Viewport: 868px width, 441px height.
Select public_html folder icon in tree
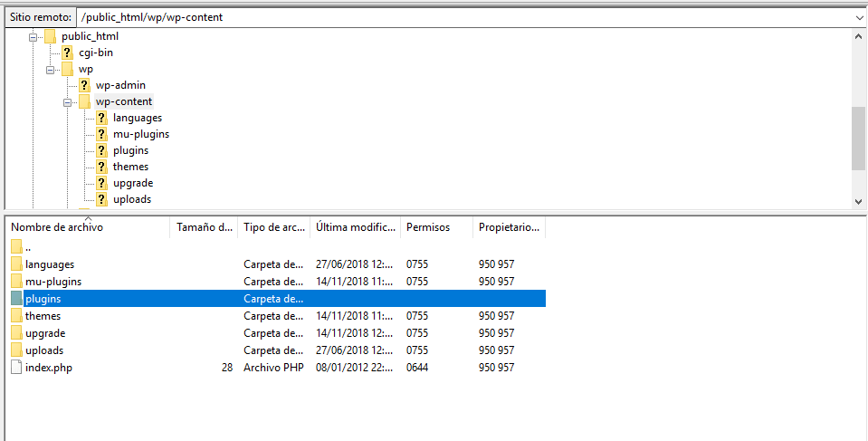point(51,37)
